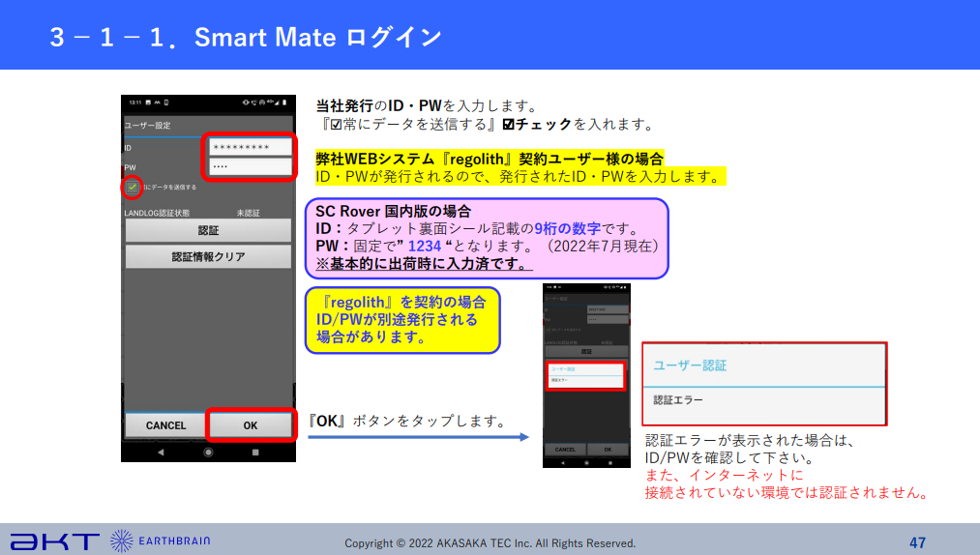
Task: Tap the OK button in large phone screenshot
Action: click(251, 425)
